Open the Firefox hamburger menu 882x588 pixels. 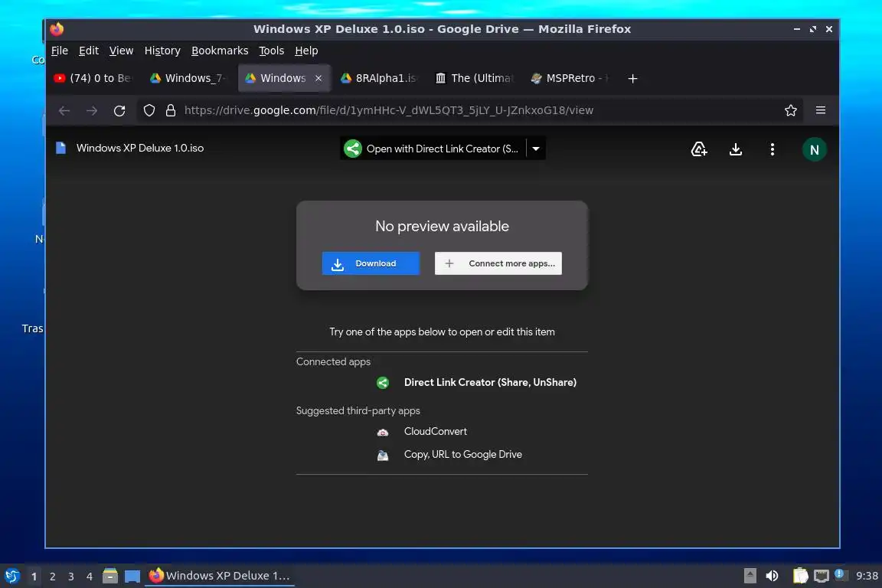point(821,110)
